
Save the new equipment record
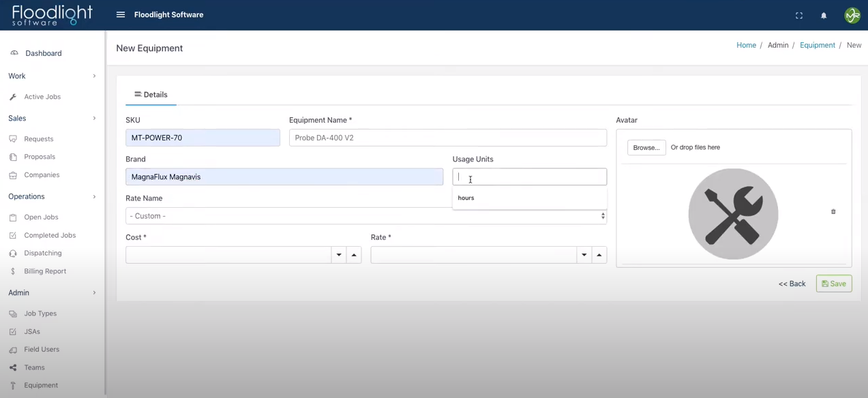pos(833,284)
